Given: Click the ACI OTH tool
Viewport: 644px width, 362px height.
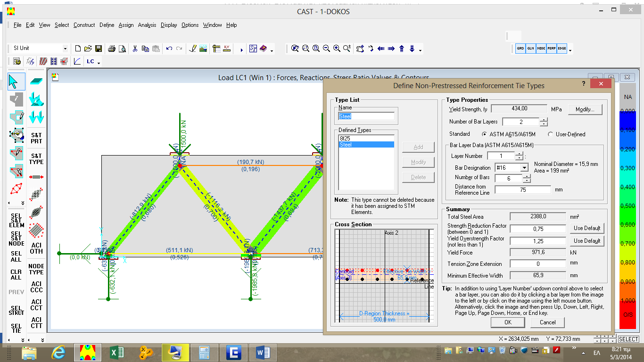Looking at the screenshot, I should pyautogui.click(x=36, y=248).
